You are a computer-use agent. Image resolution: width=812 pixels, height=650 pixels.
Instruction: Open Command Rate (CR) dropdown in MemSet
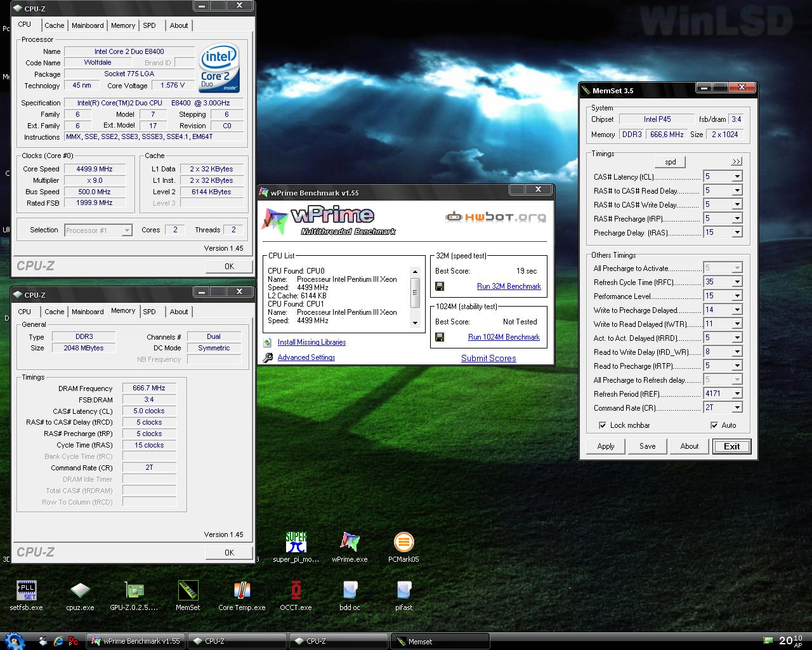[x=737, y=408]
